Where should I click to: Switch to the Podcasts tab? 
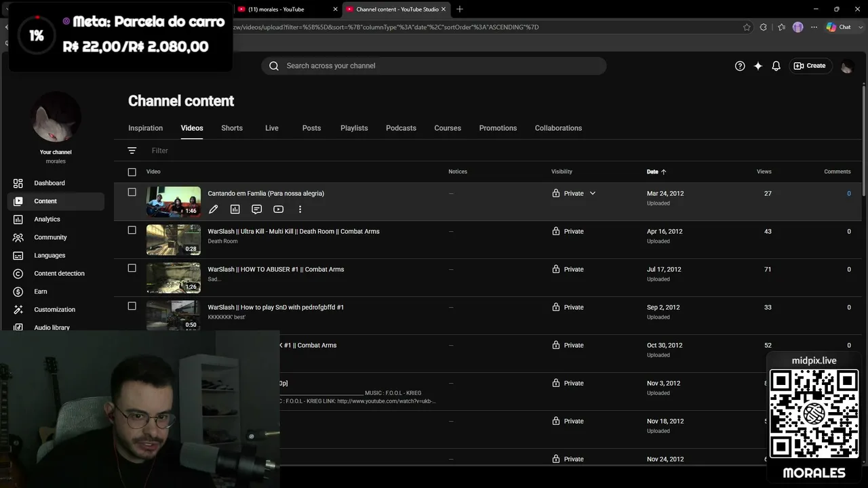401,128
